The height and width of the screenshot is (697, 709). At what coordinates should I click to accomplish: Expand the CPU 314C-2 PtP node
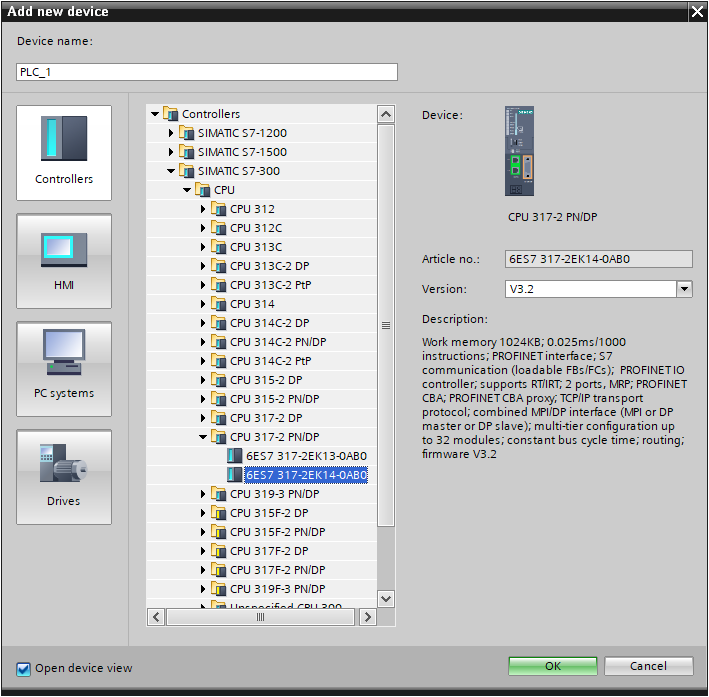point(203,361)
